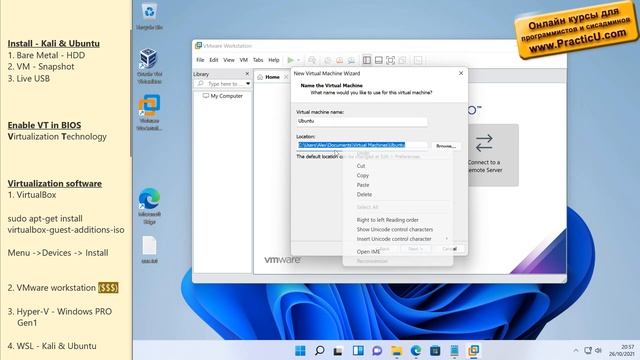Select the blank text file desktop icon
Screen dimensions: 640x360
tap(149, 249)
